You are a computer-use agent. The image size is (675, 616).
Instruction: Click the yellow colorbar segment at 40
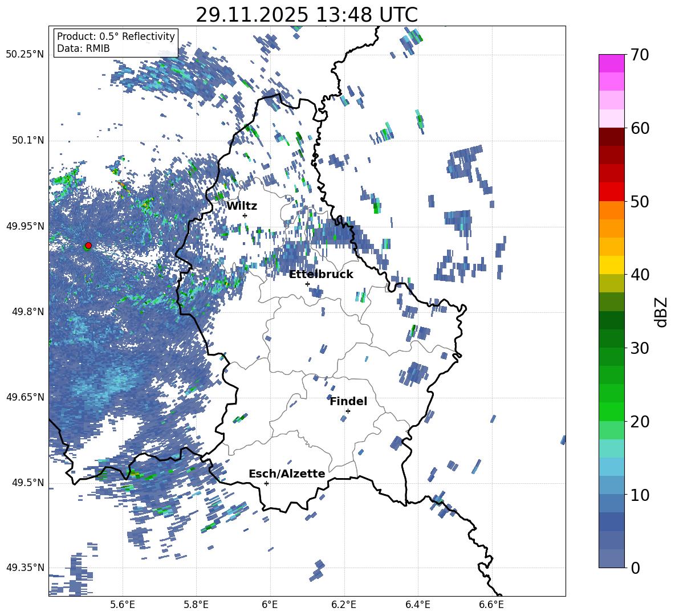(x=611, y=265)
